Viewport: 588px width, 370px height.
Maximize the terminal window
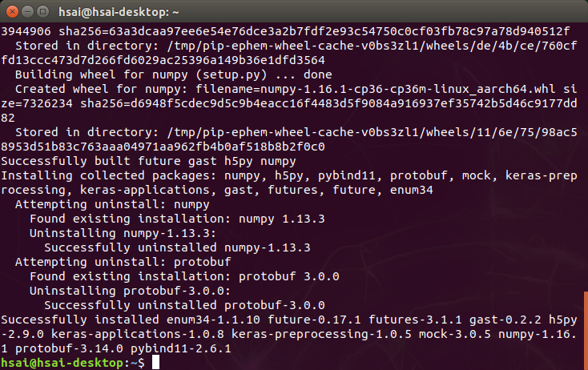43,12
